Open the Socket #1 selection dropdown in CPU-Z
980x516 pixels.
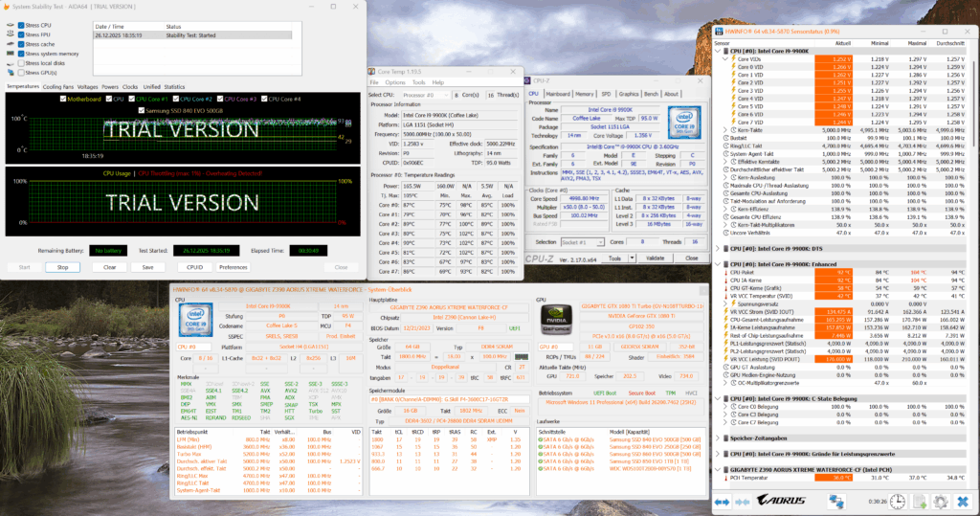click(x=582, y=242)
